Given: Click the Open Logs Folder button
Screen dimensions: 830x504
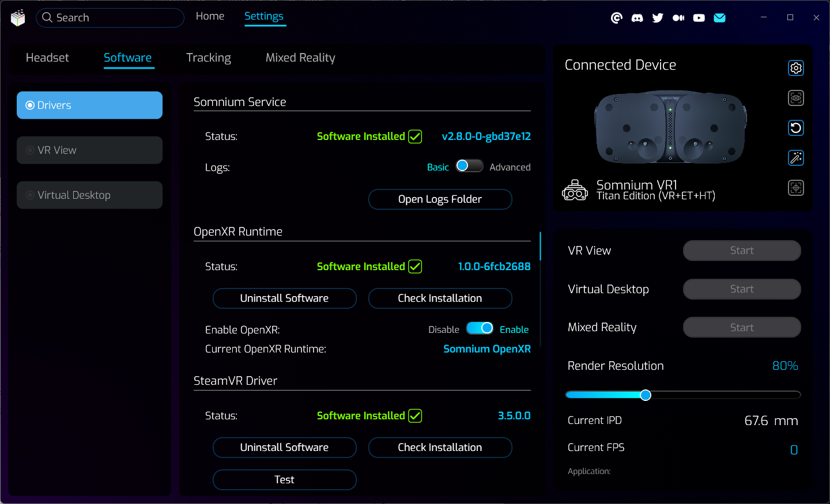Looking at the screenshot, I should click(x=440, y=199).
